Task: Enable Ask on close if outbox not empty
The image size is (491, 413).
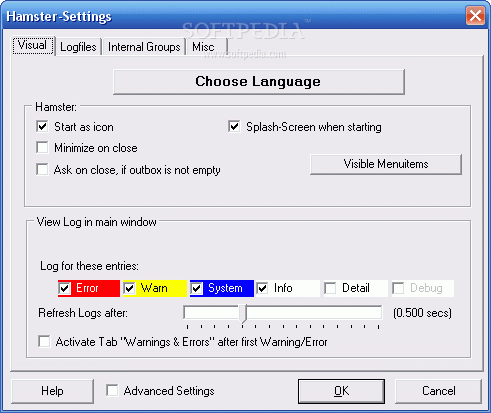Action: (x=42, y=169)
